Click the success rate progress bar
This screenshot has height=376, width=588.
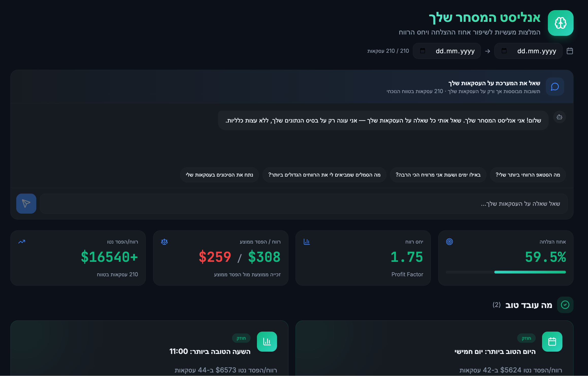pos(505,272)
